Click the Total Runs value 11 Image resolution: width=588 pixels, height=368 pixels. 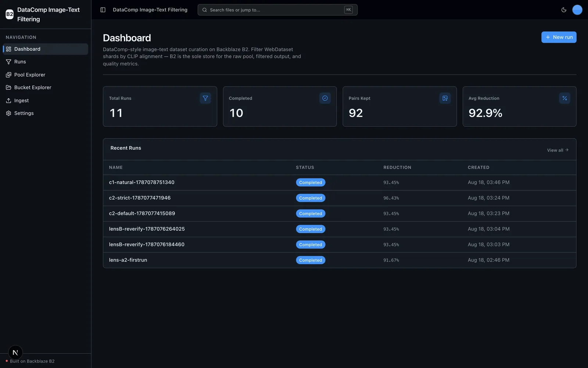click(x=116, y=113)
